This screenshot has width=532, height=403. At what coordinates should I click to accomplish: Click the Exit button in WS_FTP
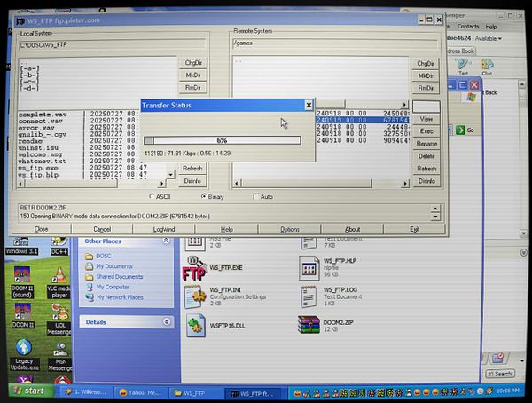(x=414, y=229)
